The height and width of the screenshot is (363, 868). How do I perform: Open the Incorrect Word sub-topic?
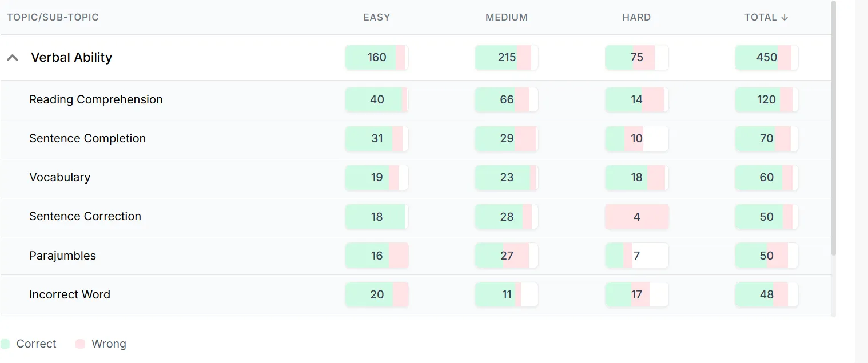(x=70, y=294)
